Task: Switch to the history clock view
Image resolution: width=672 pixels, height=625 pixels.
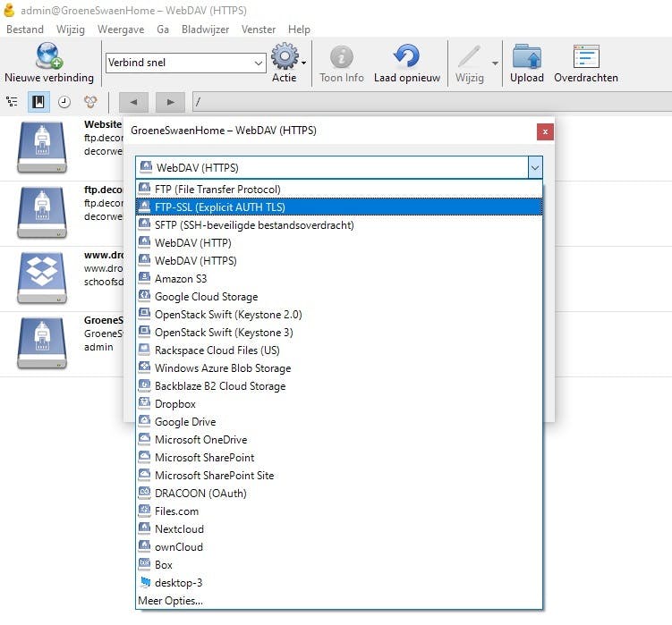Action: point(64,102)
